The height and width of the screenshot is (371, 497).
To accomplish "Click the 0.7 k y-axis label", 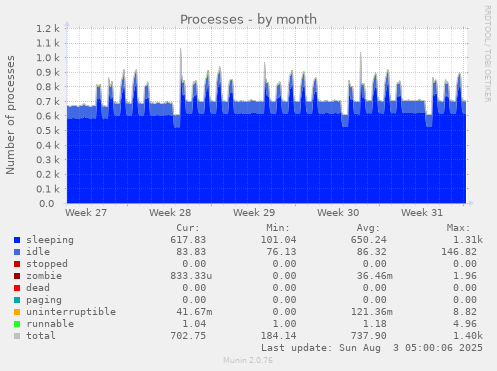I will pyautogui.click(x=48, y=101).
